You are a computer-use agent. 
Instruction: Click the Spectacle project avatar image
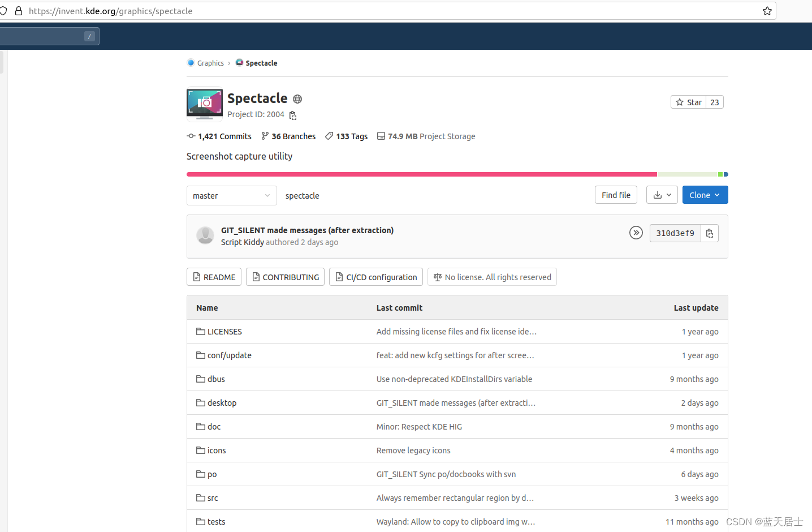click(205, 104)
